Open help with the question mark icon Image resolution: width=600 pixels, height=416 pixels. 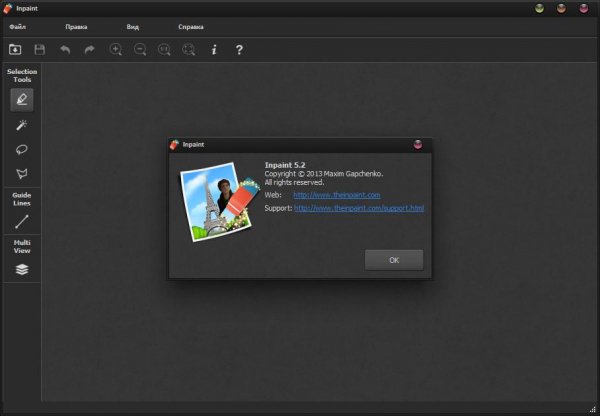pyautogui.click(x=239, y=49)
